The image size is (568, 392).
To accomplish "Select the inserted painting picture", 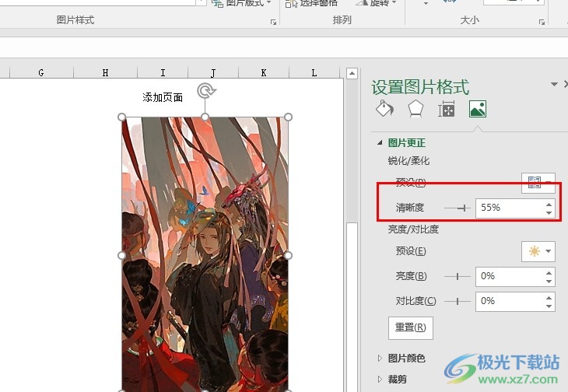I will tap(205, 254).
